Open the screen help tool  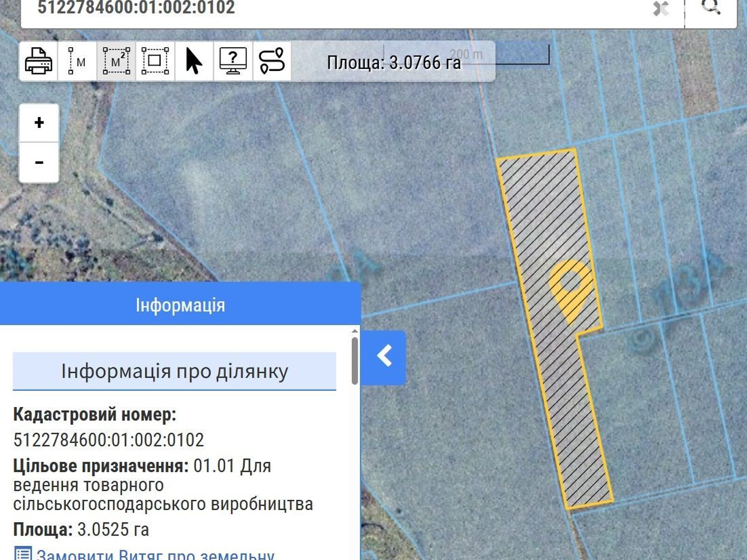(x=233, y=62)
